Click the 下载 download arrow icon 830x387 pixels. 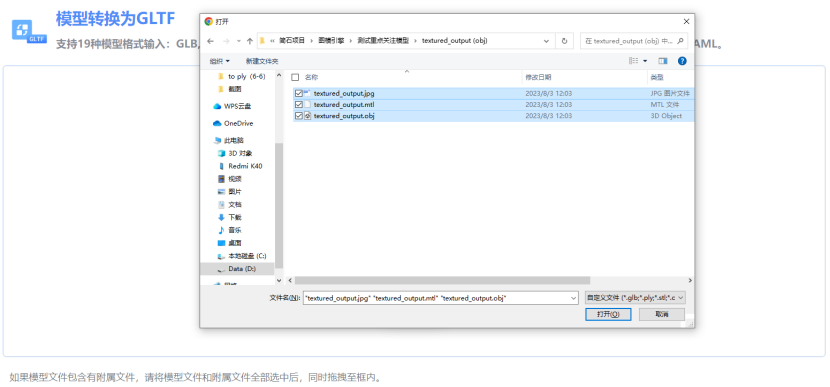pyautogui.click(x=222, y=217)
